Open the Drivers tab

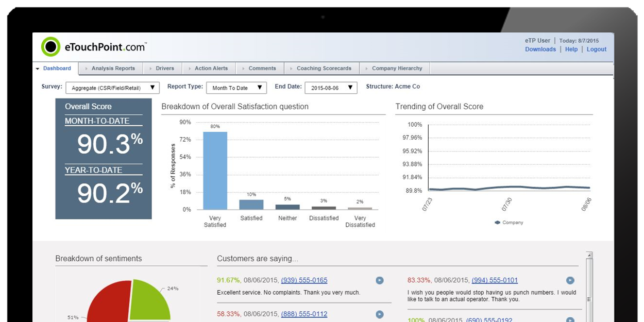pyautogui.click(x=162, y=69)
